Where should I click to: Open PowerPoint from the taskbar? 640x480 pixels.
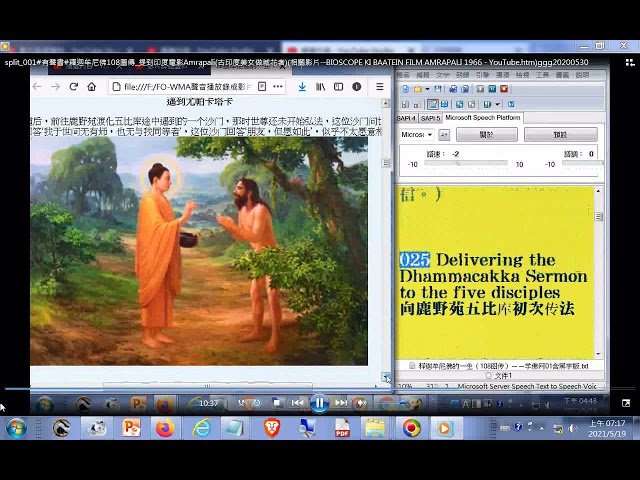[x=131, y=428]
